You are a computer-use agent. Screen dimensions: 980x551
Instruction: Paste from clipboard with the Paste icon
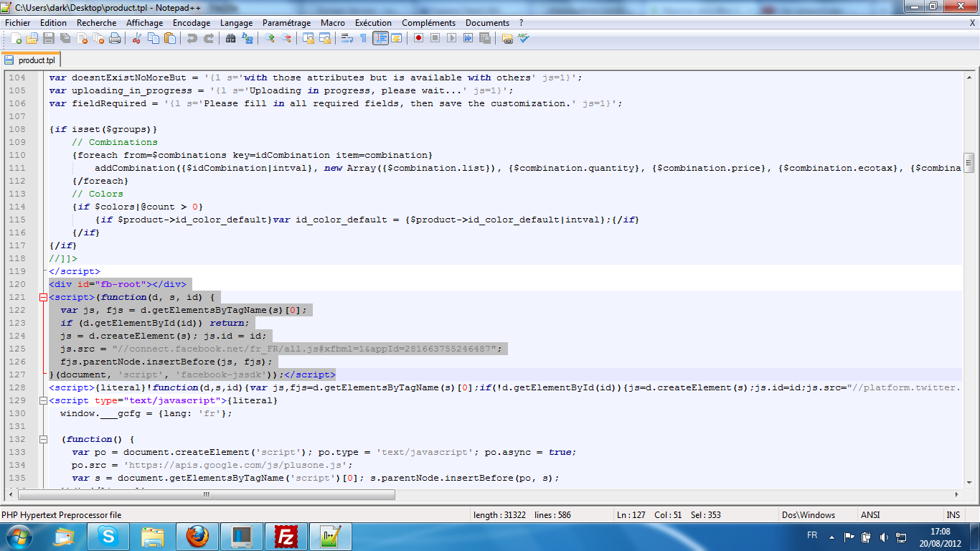point(169,38)
